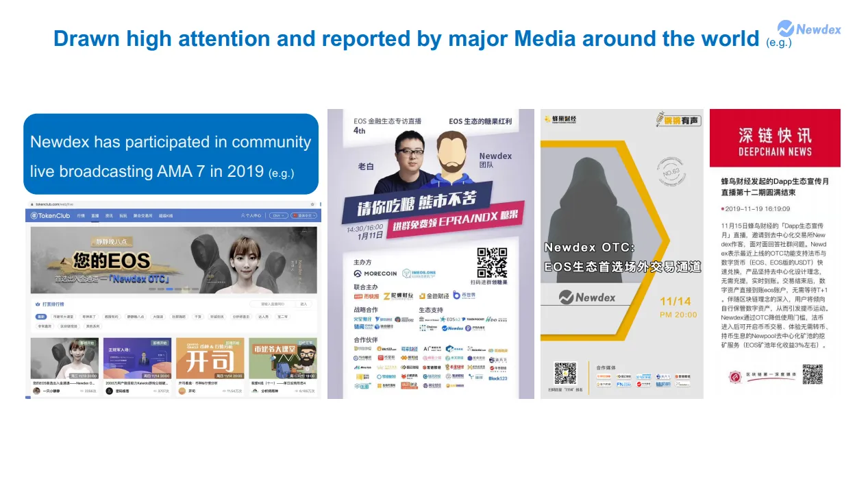
Task: Click the 密码极客 host avatar below the purple card
Action: click(x=109, y=391)
